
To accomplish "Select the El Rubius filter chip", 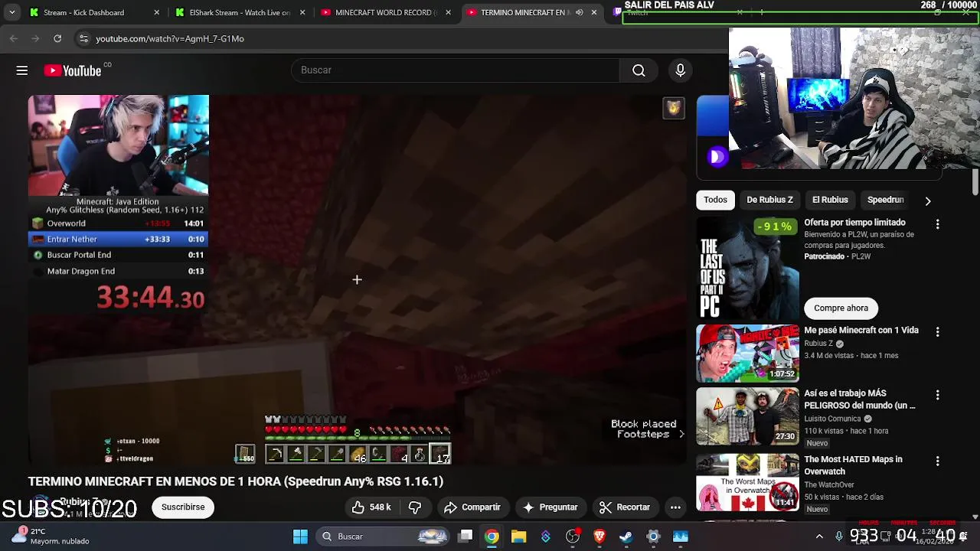I will pos(830,200).
